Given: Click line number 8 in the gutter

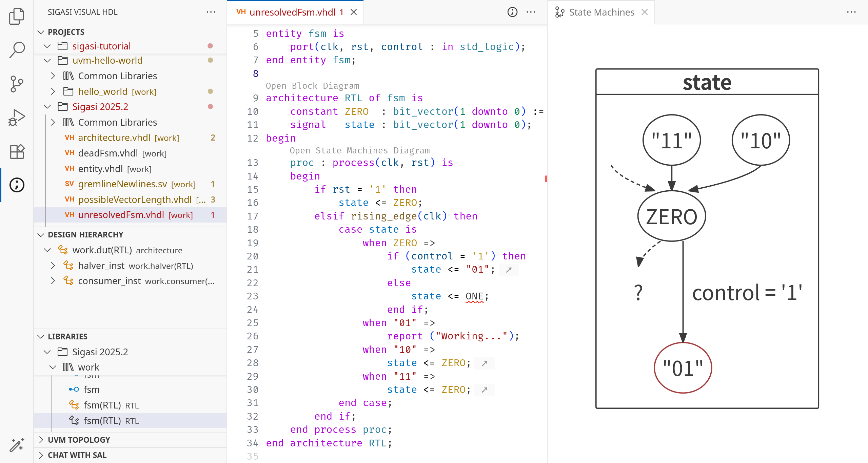Looking at the screenshot, I should pos(256,73).
